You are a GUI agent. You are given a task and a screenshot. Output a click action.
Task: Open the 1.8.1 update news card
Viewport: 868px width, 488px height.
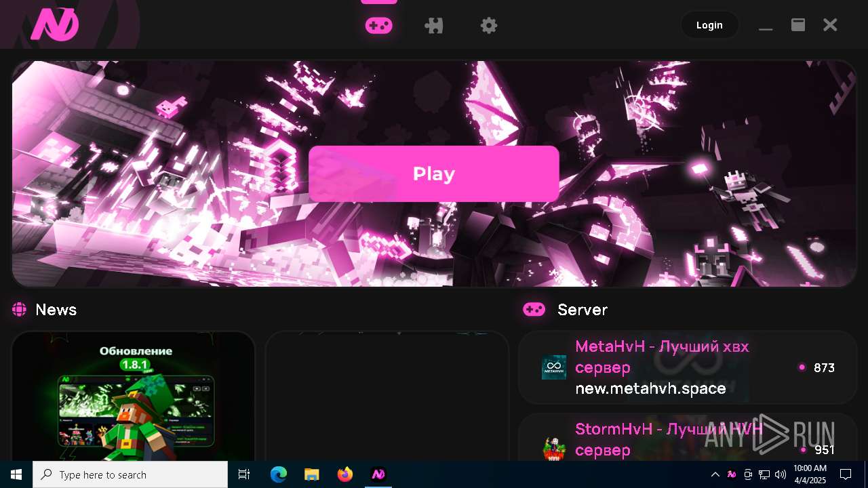[133, 396]
